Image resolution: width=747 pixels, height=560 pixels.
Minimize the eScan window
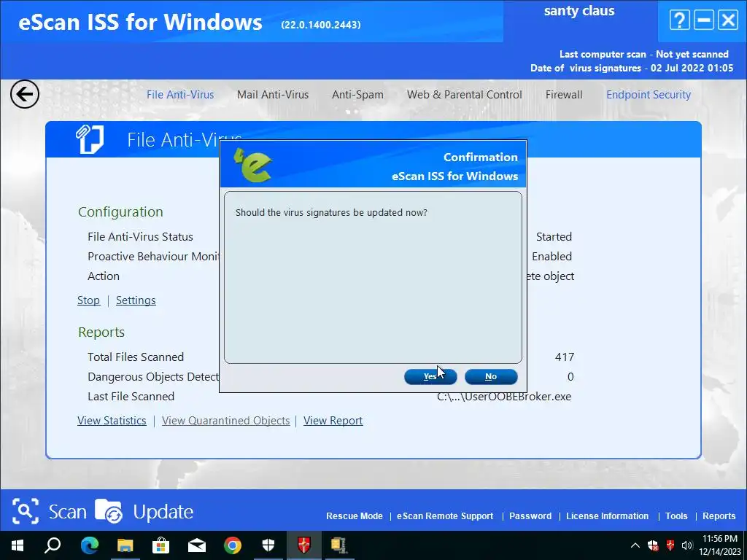[x=704, y=20]
